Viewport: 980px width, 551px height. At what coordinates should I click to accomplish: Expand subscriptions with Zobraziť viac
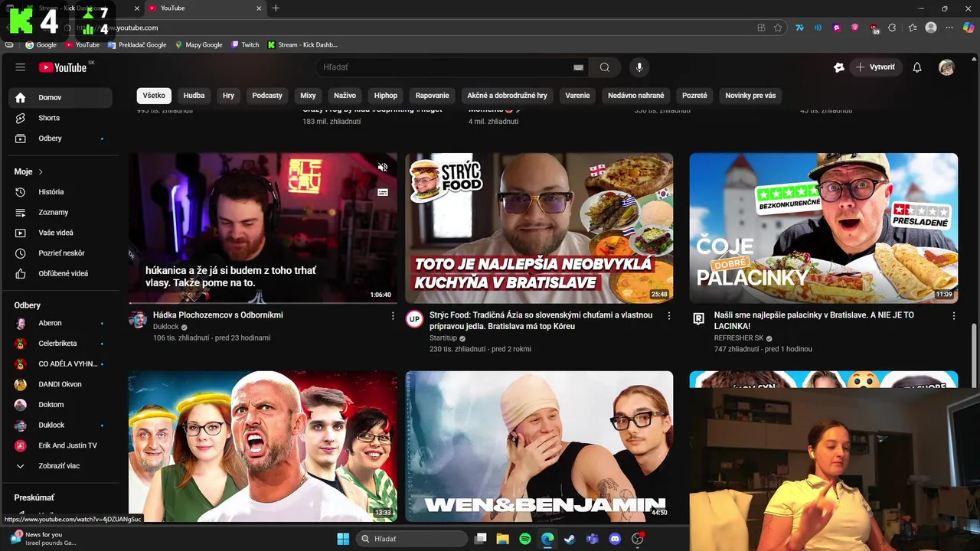point(60,466)
